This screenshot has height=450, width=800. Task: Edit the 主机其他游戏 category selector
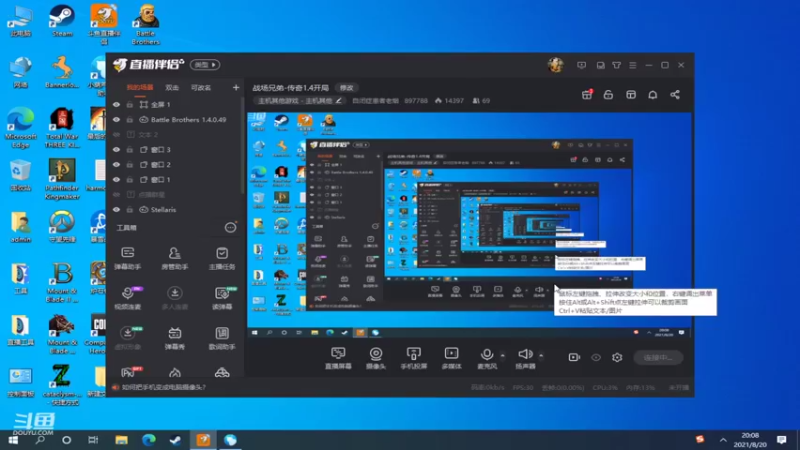pyautogui.click(x=300, y=101)
